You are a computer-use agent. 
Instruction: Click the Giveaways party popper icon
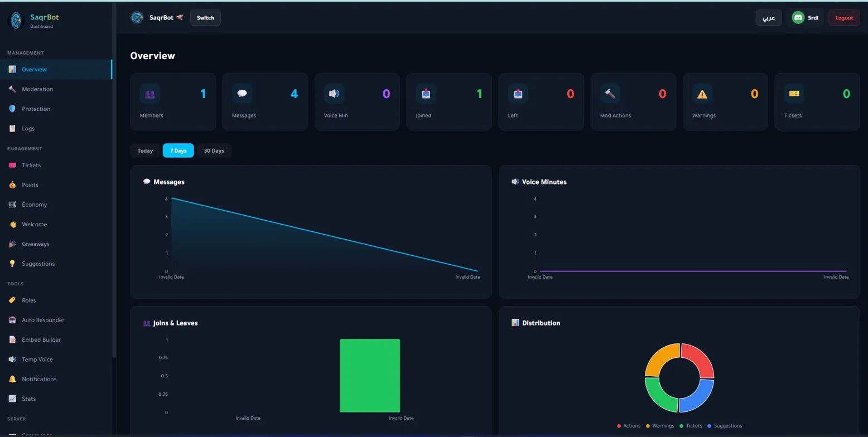[12, 244]
